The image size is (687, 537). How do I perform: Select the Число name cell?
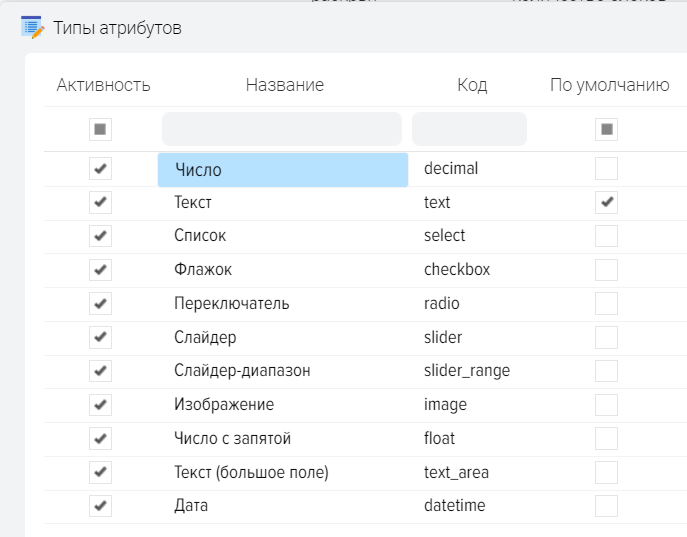[282, 170]
